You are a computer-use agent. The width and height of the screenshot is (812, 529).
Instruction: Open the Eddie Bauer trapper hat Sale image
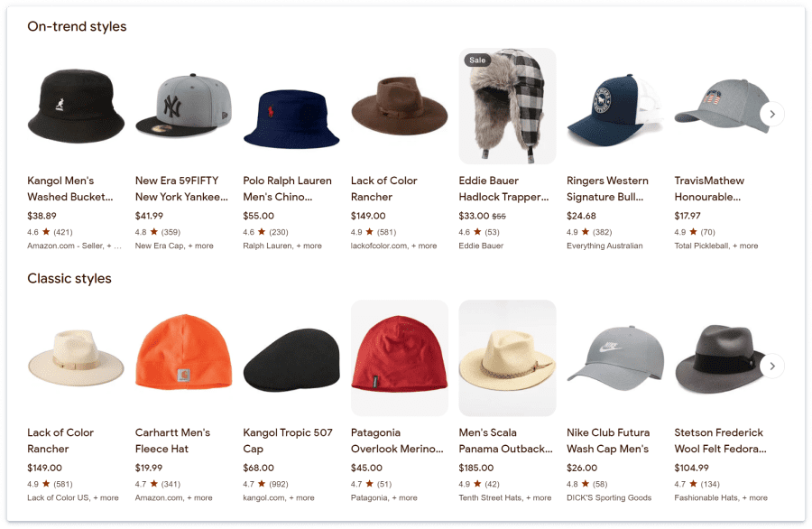(x=507, y=107)
